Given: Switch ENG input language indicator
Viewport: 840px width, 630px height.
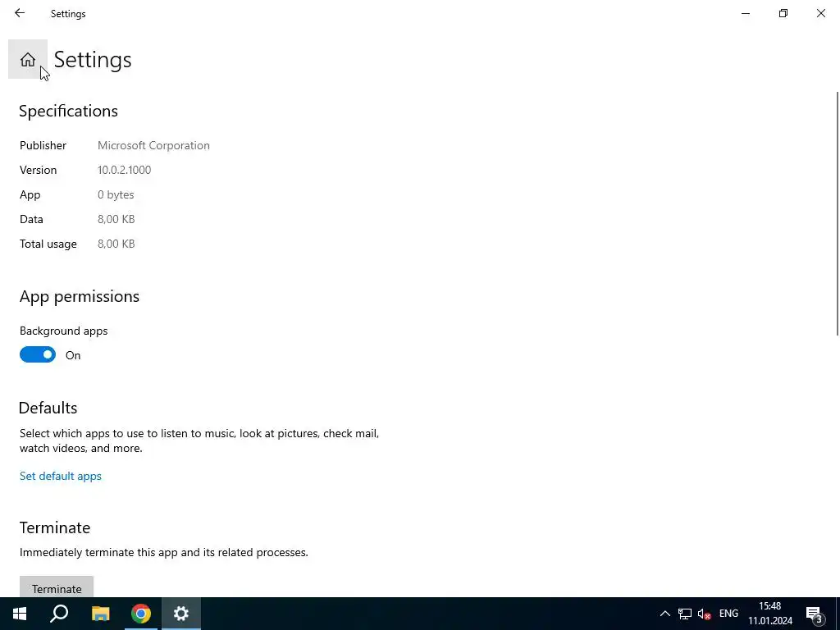Looking at the screenshot, I should (x=728, y=614).
